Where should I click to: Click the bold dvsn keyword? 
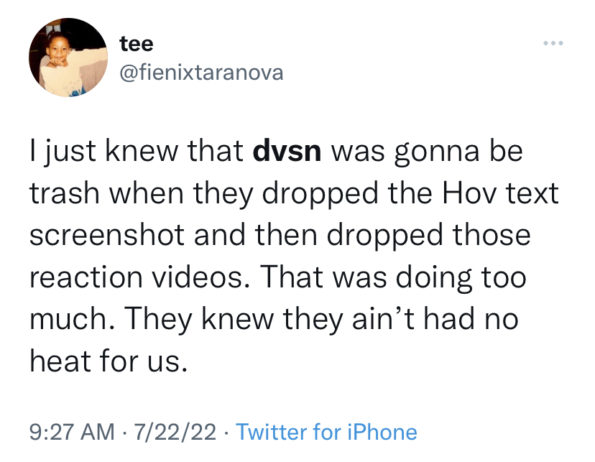[x=287, y=151]
